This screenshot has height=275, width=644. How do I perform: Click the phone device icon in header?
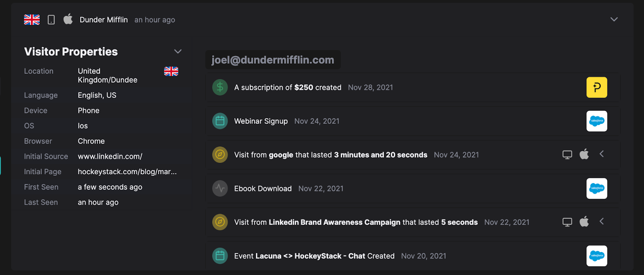click(51, 20)
